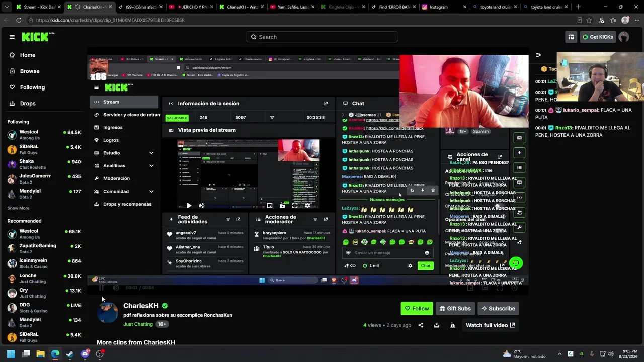Open Drops in the sidebar
Screen dimensions: 644x362
28,103
